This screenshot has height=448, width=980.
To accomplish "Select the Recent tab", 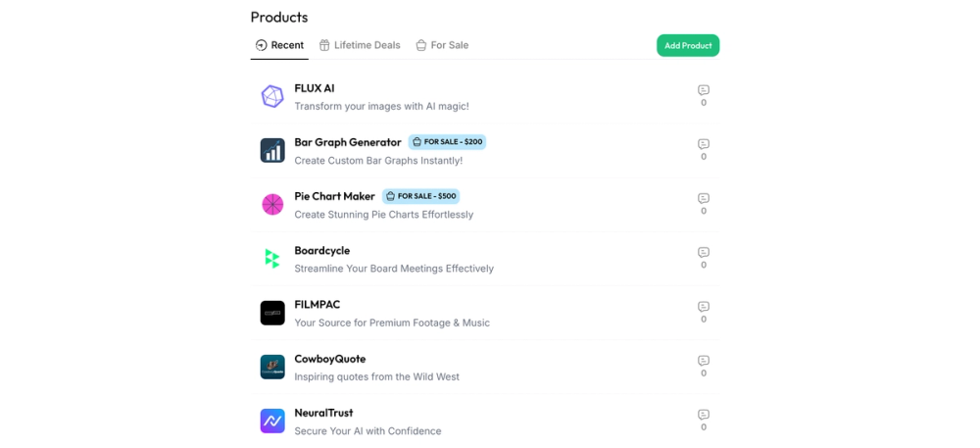I will (x=279, y=46).
